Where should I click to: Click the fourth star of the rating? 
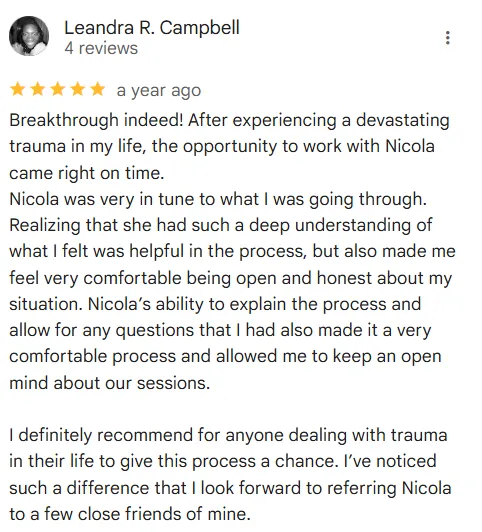click(x=78, y=90)
